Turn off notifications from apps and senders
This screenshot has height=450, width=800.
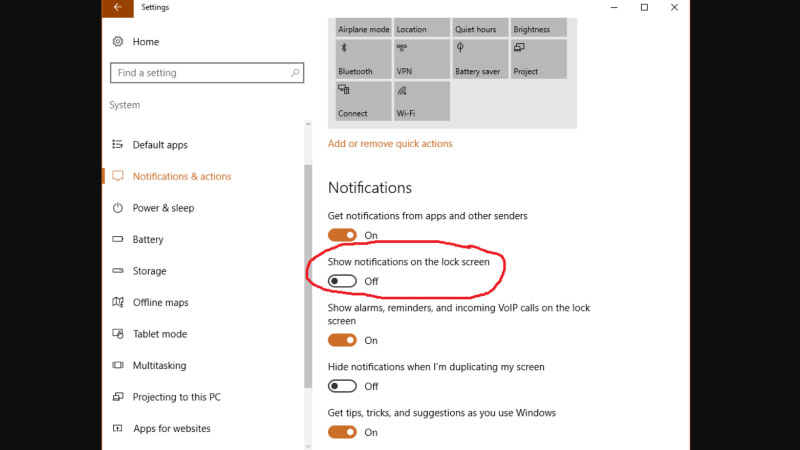tap(342, 235)
